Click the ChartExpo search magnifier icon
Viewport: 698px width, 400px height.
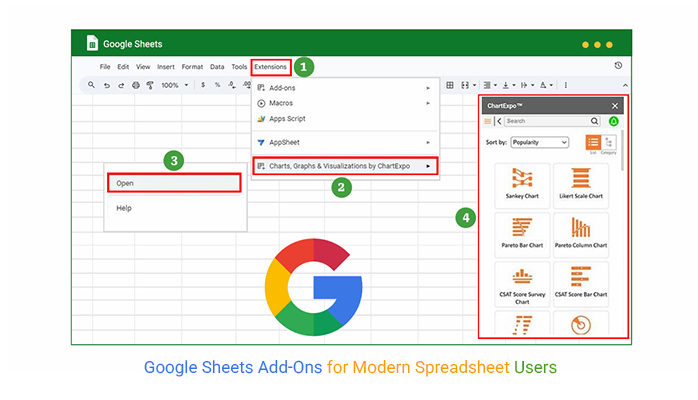point(594,121)
